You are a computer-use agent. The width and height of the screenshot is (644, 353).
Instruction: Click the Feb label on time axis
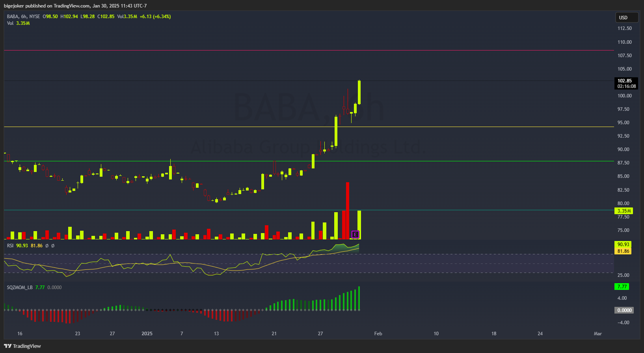click(378, 334)
